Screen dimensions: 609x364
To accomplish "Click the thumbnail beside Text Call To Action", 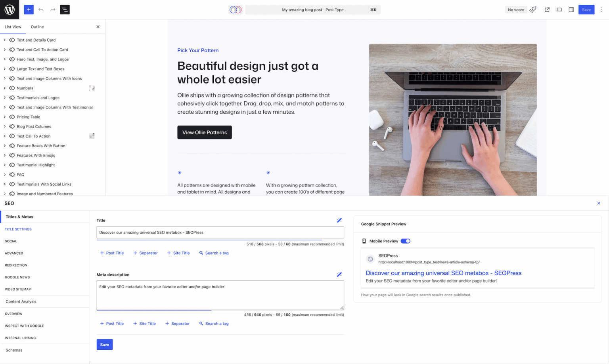I will (x=92, y=136).
